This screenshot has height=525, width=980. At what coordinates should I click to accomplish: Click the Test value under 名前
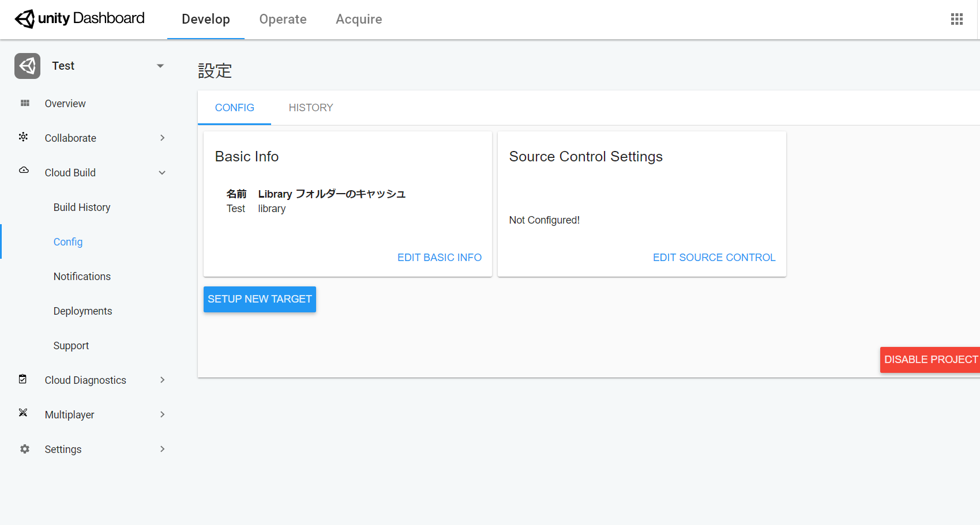(x=236, y=209)
